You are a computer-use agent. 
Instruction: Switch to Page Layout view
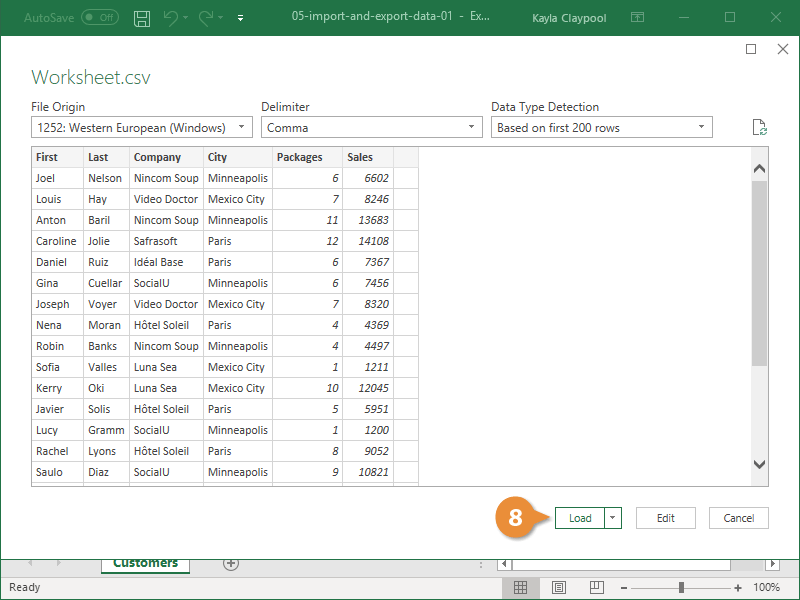point(558,587)
